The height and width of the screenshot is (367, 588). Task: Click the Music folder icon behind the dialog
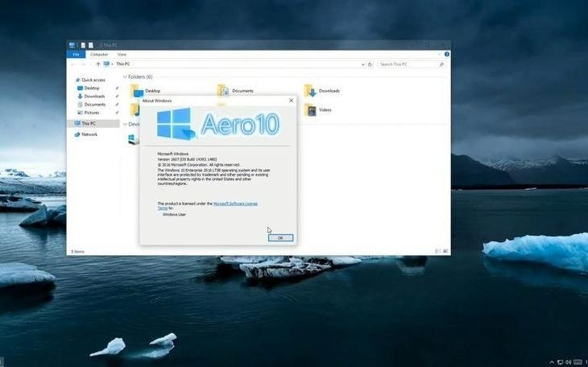135,109
